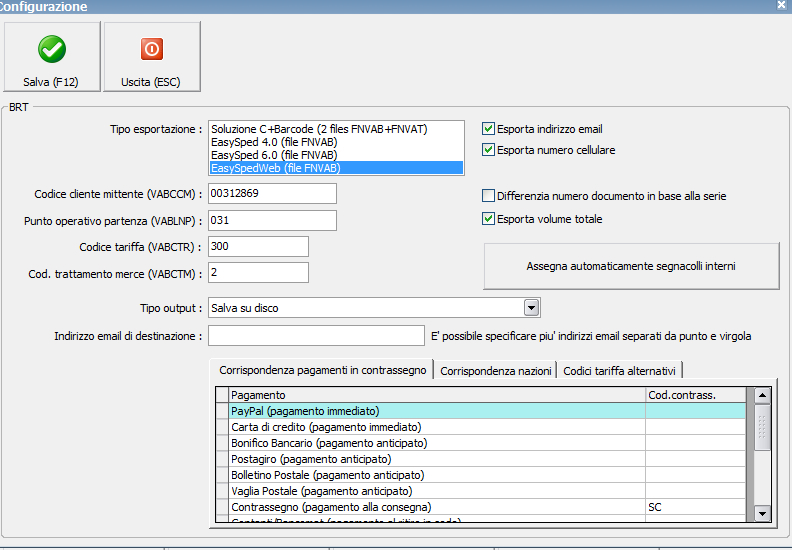Select Corrispondenza pagamenti in contrassegno tab
This screenshot has height=550, width=792.
pos(323,370)
